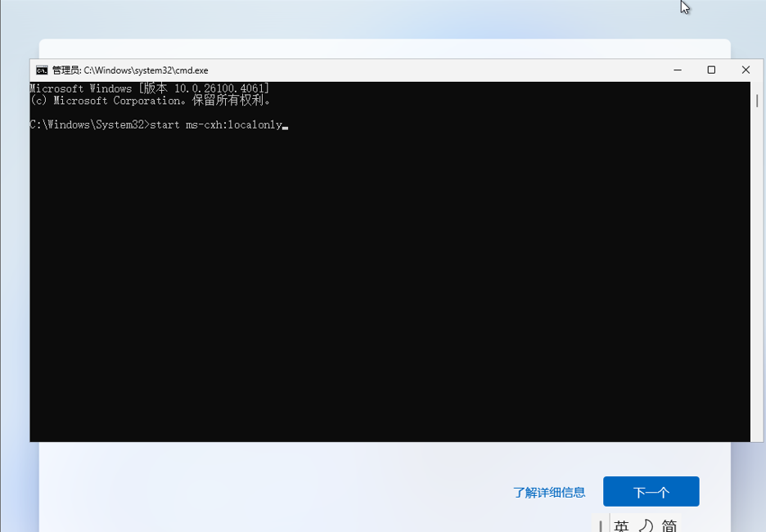Viewport: 766px width, 532px height.
Task: Click the empty black console area
Action: 385,286
